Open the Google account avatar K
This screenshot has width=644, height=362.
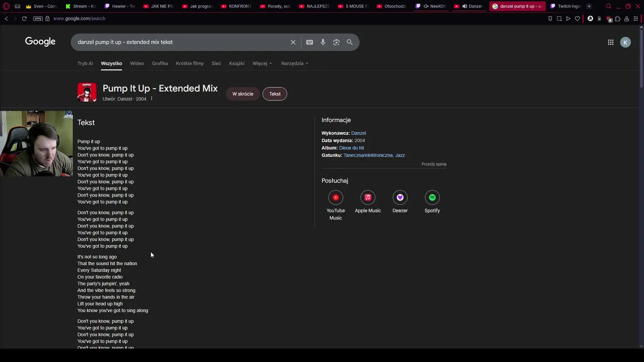625,42
